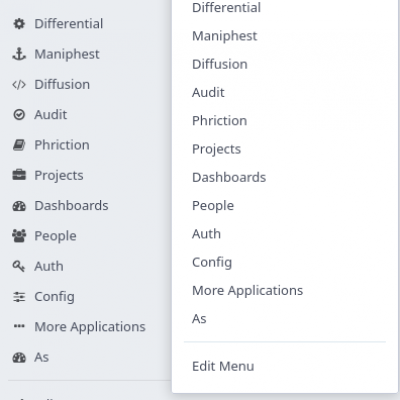Click the More Applications ellipsis icon

point(19,326)
